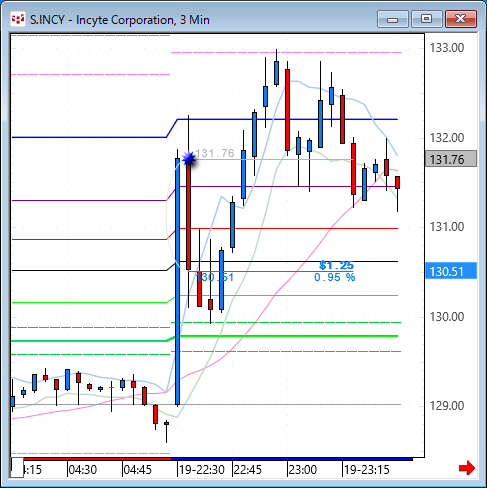Click the blue 130.51 text on the chart
487x488 pixels.
click(x=215, y=277)
